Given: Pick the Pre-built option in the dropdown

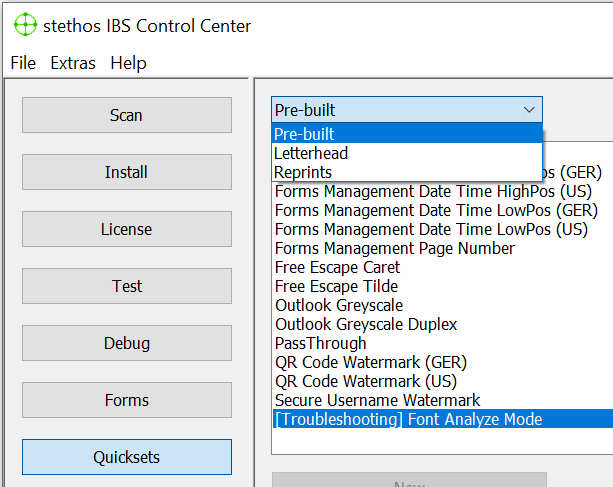Looking at the screenshot, I should pyautogui.click(x=304, y=134).
